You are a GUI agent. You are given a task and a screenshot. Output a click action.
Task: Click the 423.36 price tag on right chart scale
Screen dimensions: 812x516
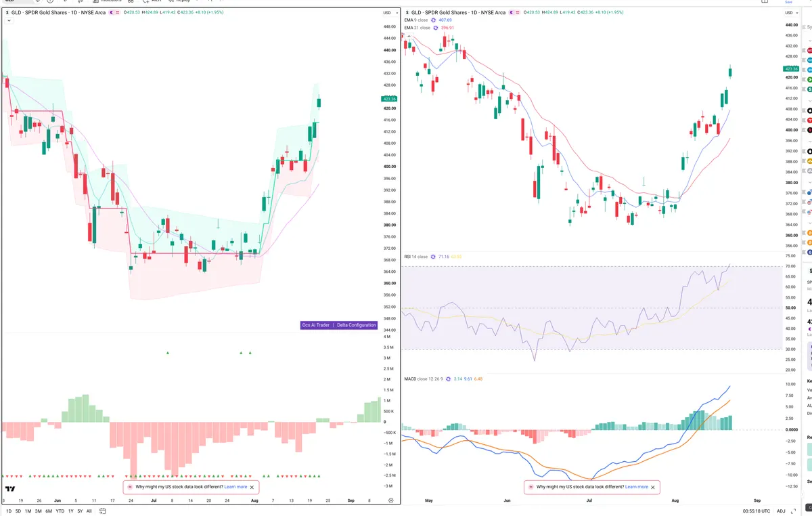pyautogui.click(x=791, y=68)
